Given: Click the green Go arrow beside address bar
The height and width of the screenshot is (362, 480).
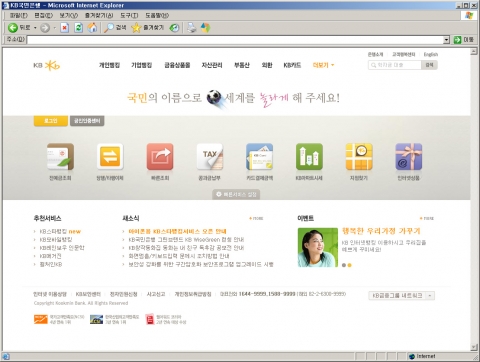Looking at the screenshot, I should click(x=458, y=40).
